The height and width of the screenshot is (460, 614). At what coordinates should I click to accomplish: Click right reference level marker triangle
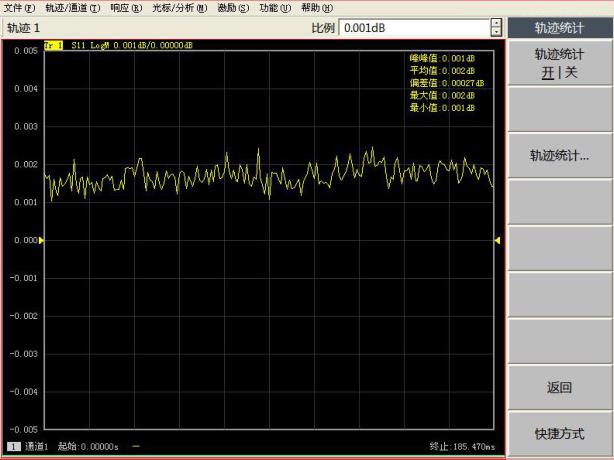[x=497, y=240]
